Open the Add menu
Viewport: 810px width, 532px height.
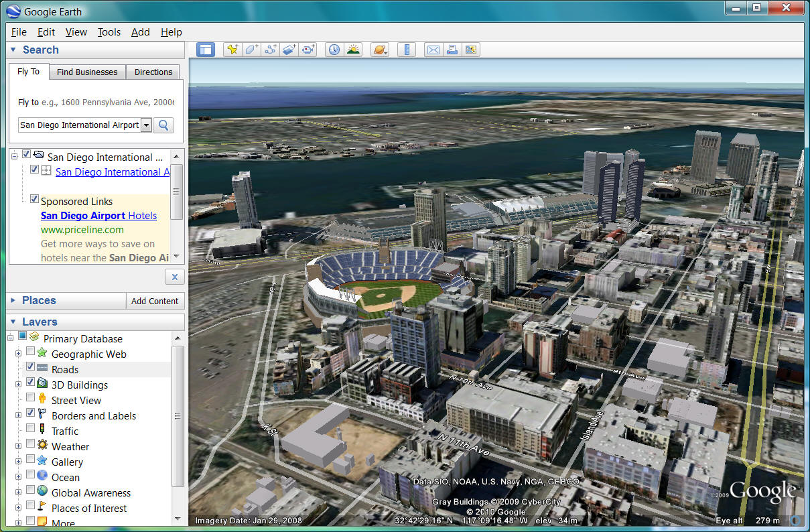pos(141,31)
